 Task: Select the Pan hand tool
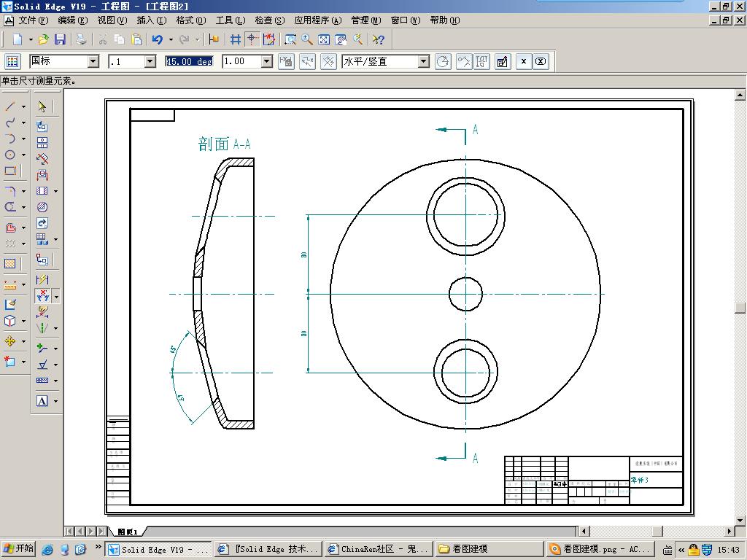[x=341, y=39]
